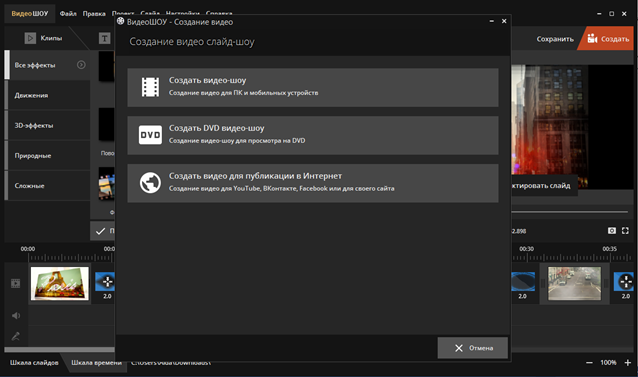Switch to Шкала слайдов tab
Screen dimensions: 638x377
(x=34, y=362)
